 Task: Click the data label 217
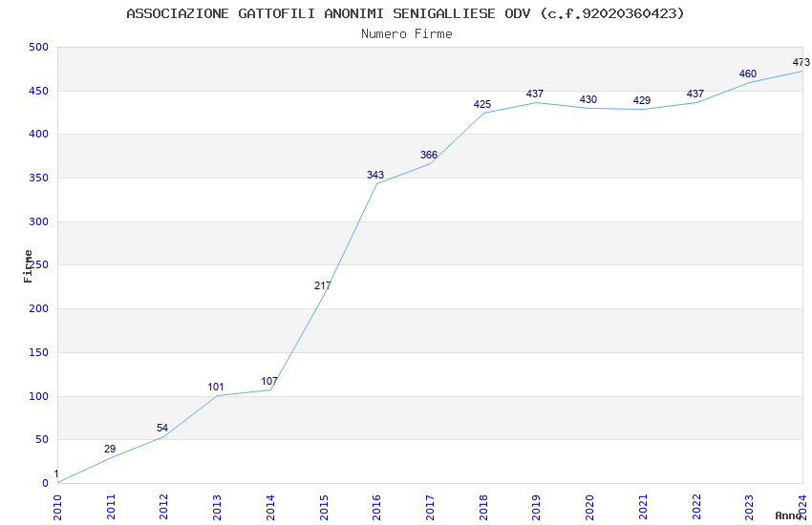pyautogui.click(x=323, y=285)
